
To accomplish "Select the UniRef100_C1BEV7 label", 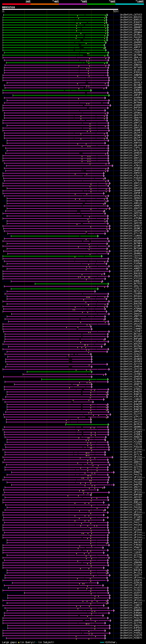I will pyautogui.click(x=131, y=605).
